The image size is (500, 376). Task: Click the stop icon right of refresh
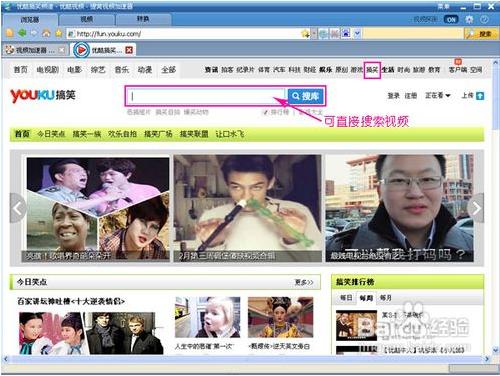point(334,33)
